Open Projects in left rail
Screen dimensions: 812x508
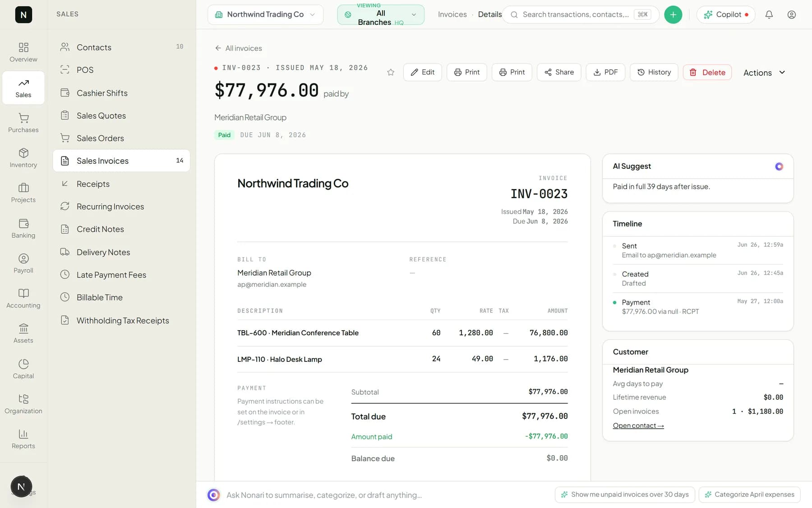pos(23,193)
